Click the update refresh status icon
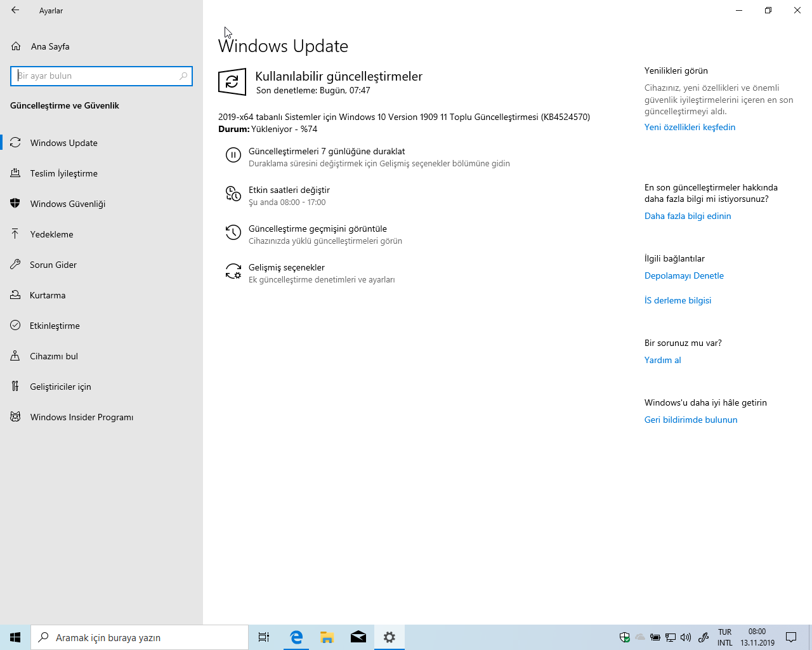Screen dimensions: 812x650 232,82
